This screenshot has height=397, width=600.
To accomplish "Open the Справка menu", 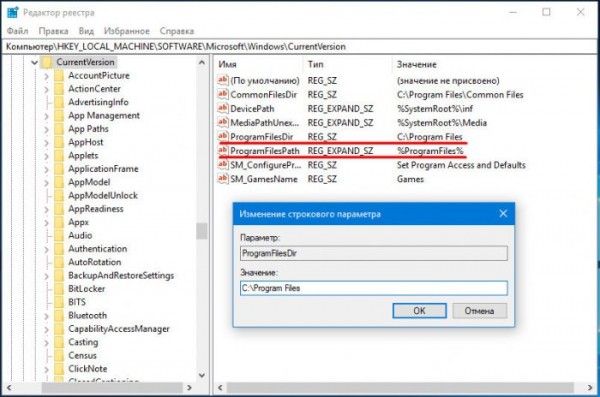I will [177, 31].
